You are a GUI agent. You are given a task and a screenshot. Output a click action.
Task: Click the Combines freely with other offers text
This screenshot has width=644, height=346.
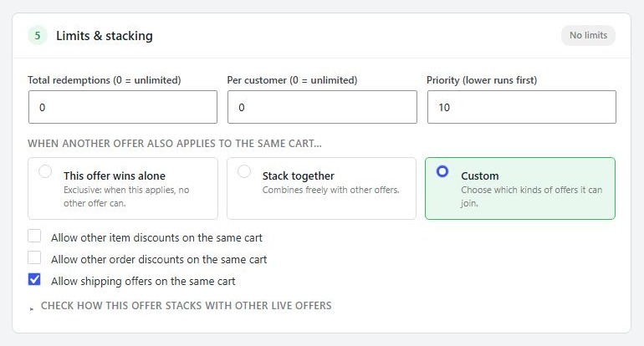pos(330,190)
